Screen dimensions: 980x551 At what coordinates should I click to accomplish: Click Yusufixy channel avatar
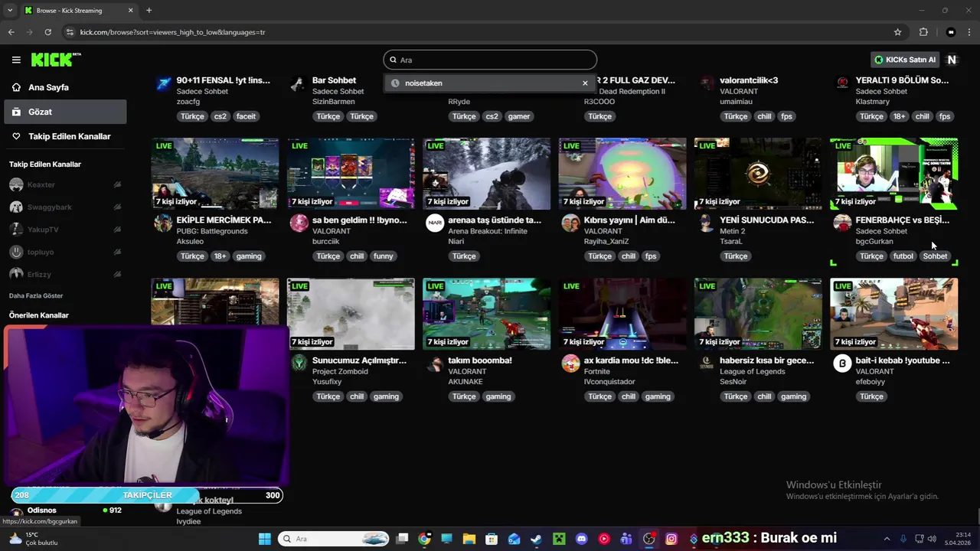299,363
